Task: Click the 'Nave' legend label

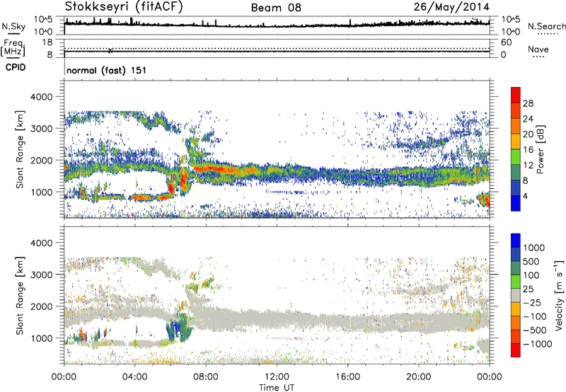Action: click(x=538, y=49)
